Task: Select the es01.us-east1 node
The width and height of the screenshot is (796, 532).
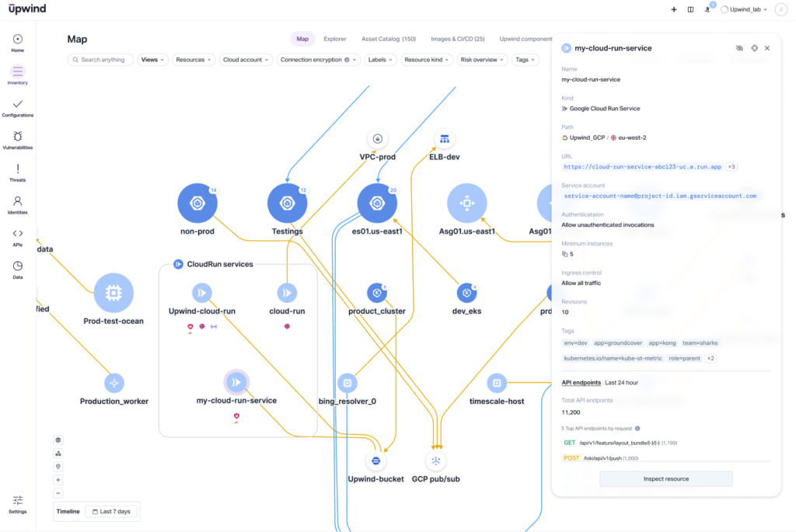Action: click(377, 203)
